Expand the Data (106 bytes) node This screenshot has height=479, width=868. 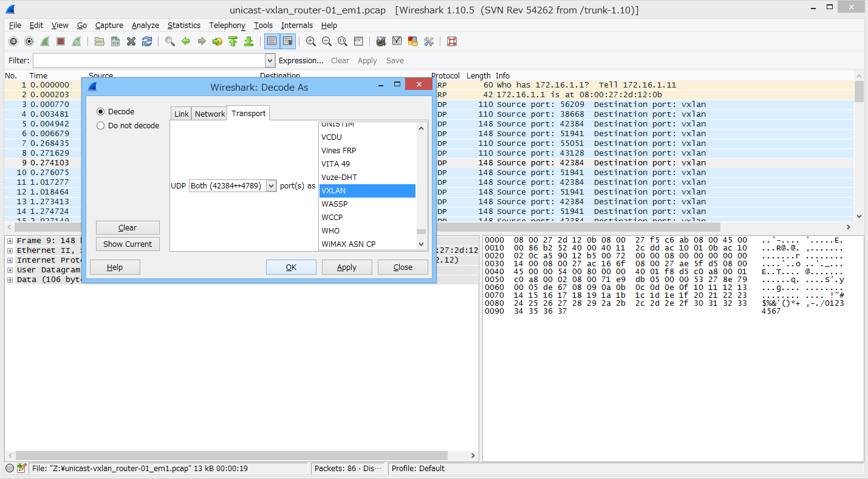point(10,280)
